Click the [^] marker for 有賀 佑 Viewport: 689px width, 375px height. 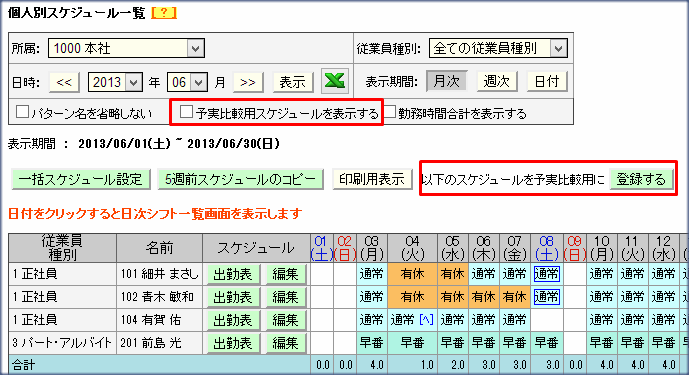[x=426, y=320]
